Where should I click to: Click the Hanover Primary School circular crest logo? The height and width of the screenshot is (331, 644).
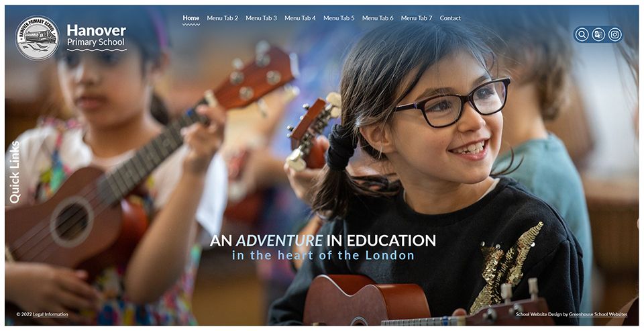coord(38,38)
